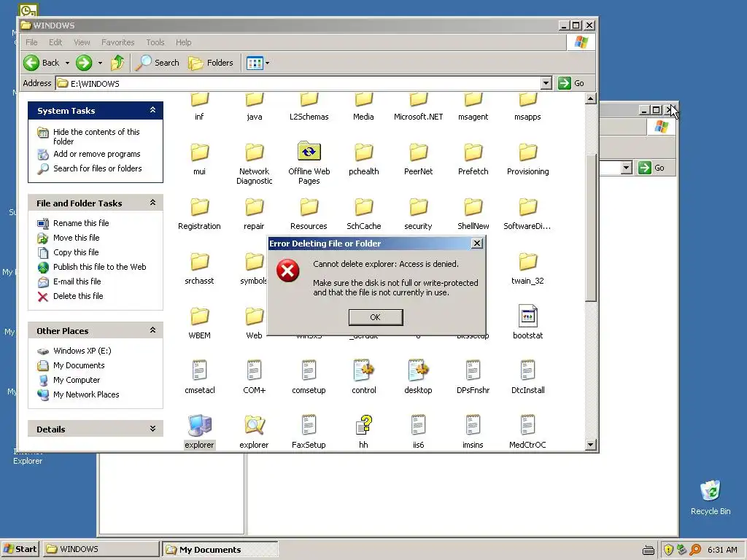Select the hh help file icon
Screen dimensions: 747x560
tap(363, 432)
